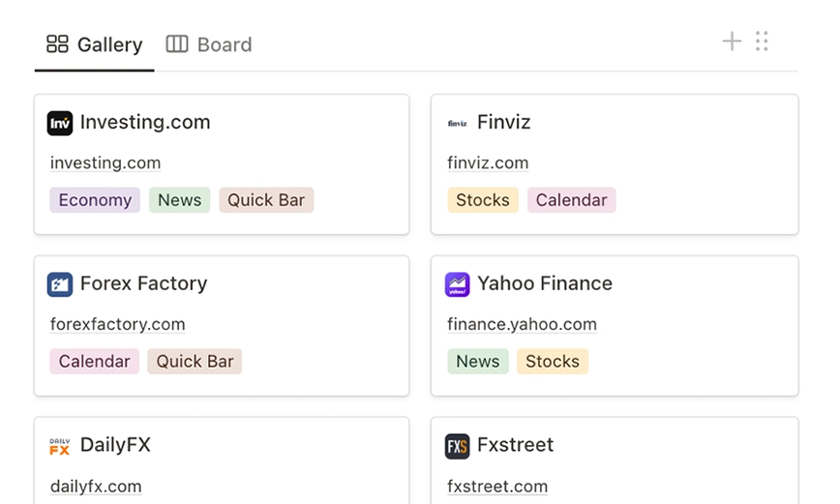Open the finance.yahoo.com URL link
The width and height of the screenshot is (840, 504).
tap(522, 324)
